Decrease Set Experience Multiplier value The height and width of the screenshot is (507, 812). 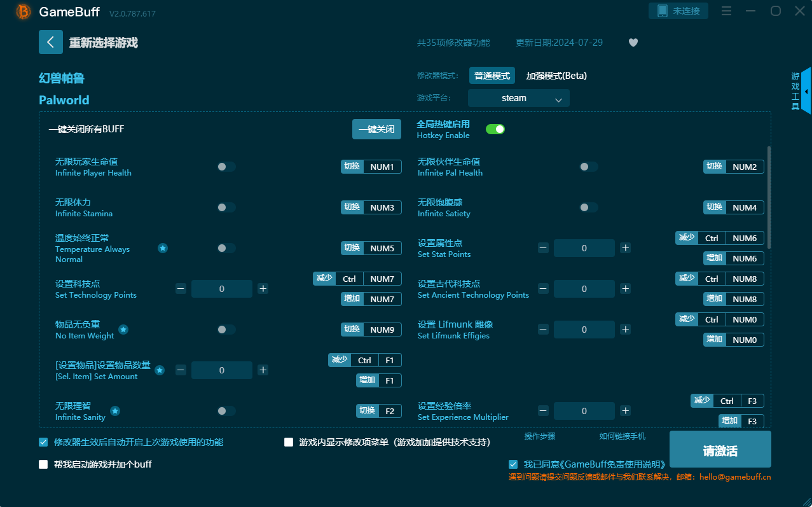point(543,411)
